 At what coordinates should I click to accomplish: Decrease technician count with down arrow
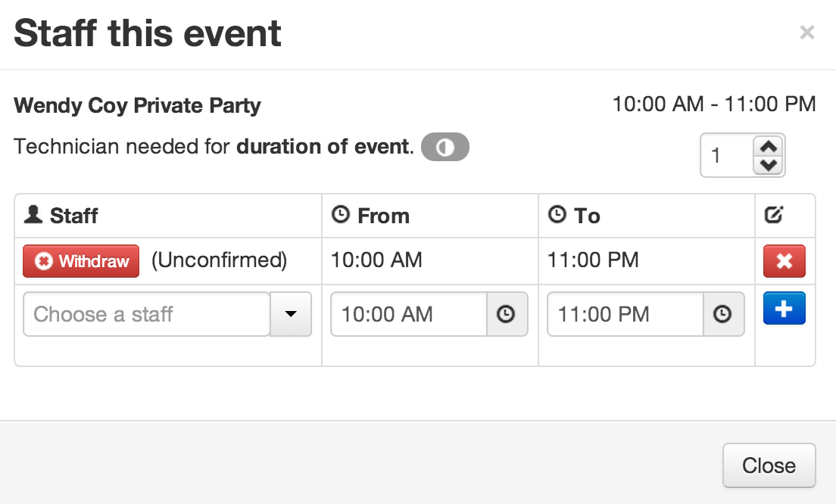click(x=769, y=164)
